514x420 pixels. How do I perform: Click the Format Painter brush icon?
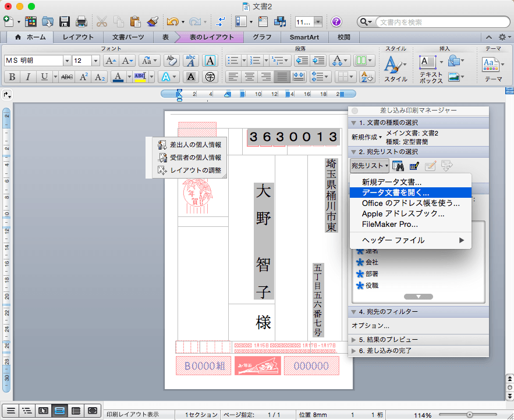coord(153,22)
